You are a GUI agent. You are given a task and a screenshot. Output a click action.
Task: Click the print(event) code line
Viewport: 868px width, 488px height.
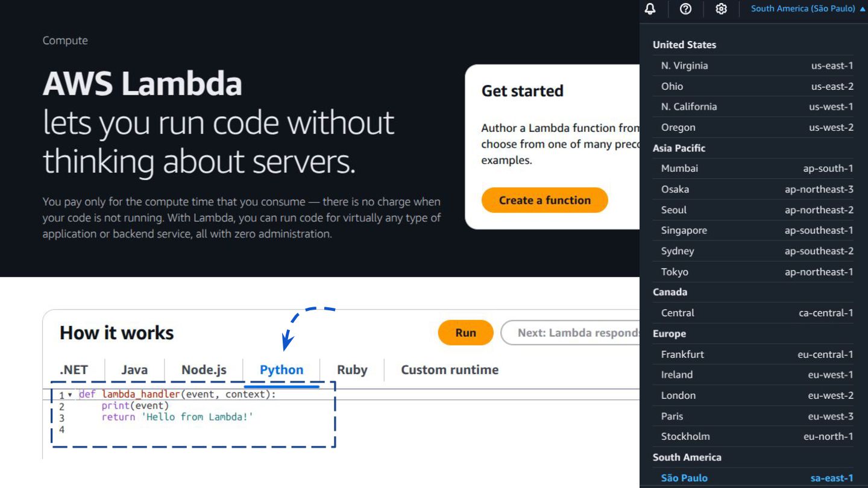[x=135, y=406]
